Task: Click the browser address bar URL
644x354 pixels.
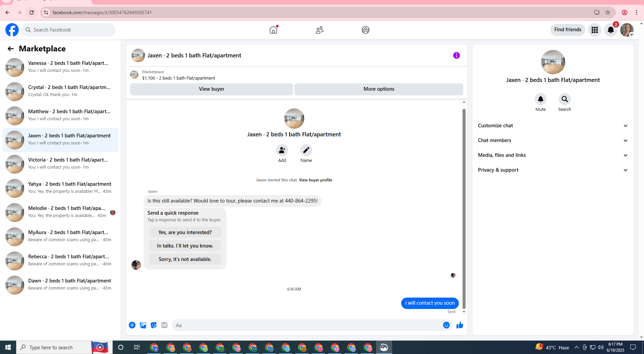Action: [102, 12]
